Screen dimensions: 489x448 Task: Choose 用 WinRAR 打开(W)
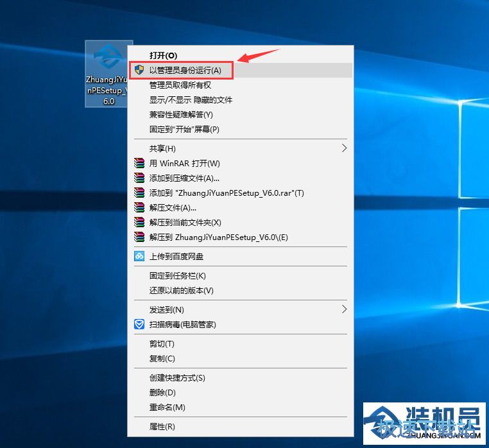click(240, 163)
